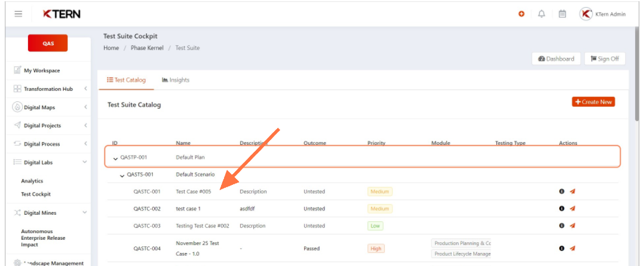644x266 pixels.
Task: Click info icon for QASTC-002
Action: (x=562, y=209)
